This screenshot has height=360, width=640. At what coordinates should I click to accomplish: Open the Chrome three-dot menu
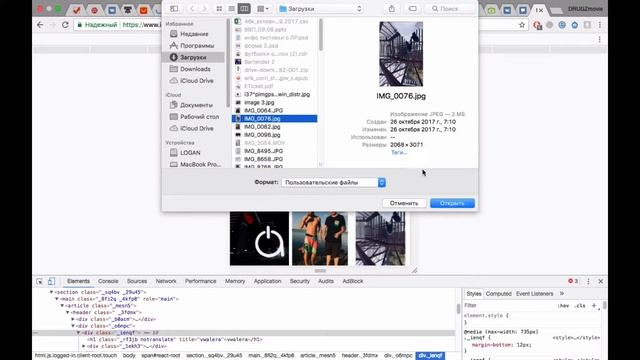tap(600, 25)
